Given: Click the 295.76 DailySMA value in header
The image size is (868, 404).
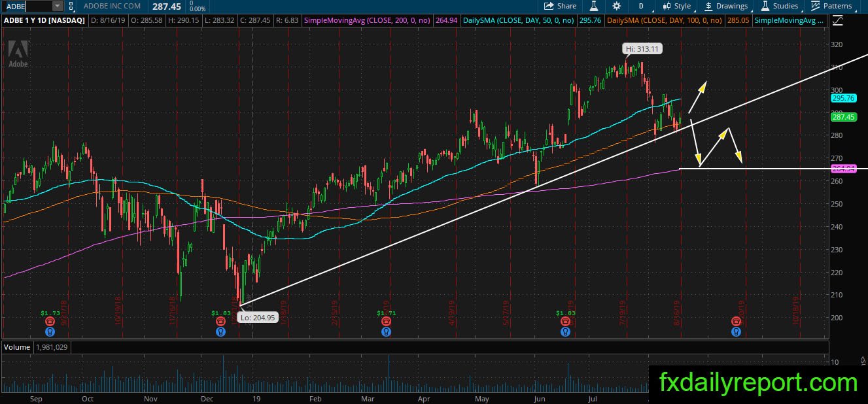Looking at the screenshot, I should click(591, 21).
